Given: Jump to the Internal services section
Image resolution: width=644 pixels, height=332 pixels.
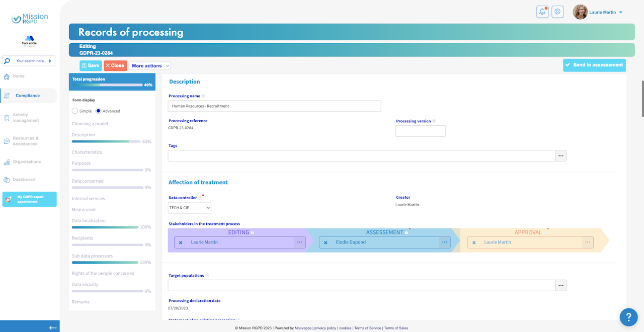Looking at the screenshot, I should pos(89,199).
